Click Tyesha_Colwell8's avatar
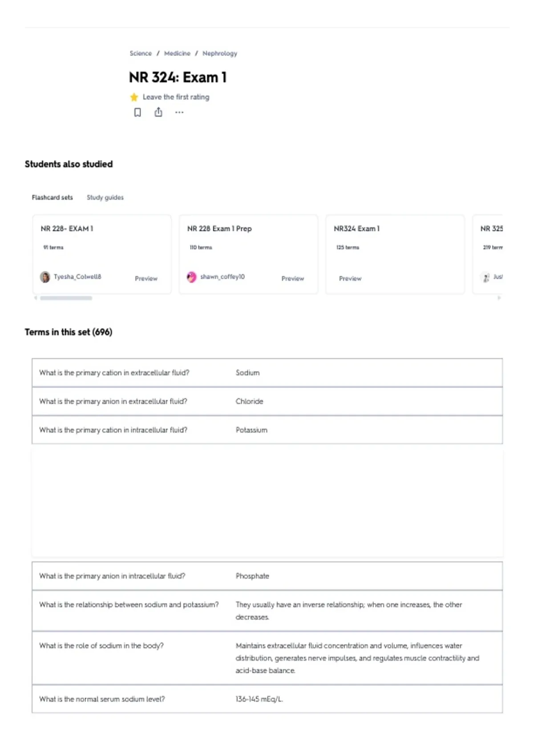The image size is (534, 756). (45, 277)
